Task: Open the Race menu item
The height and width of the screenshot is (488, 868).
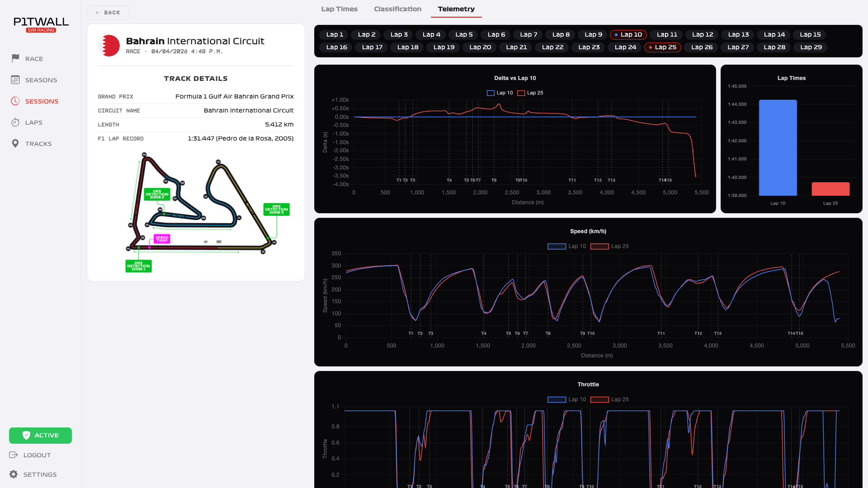Action: [x=34, y=59]
